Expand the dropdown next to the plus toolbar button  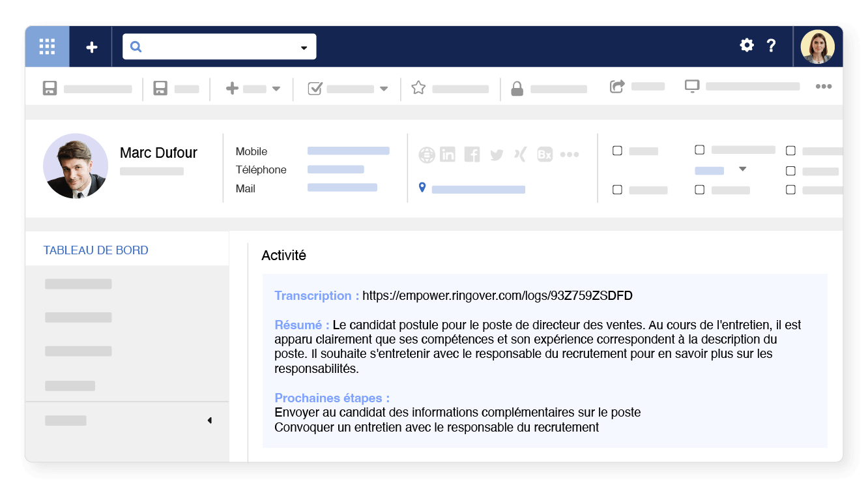276,87
